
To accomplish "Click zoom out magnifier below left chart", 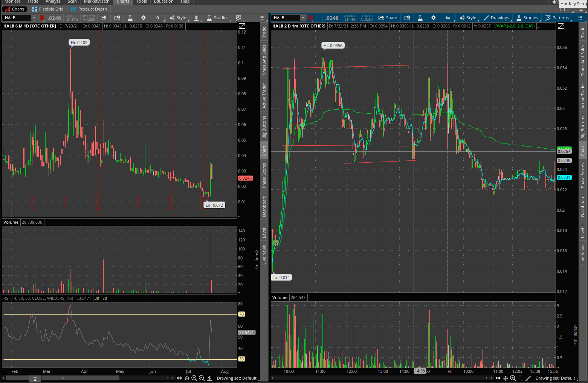I will click(x=202, y=378).
